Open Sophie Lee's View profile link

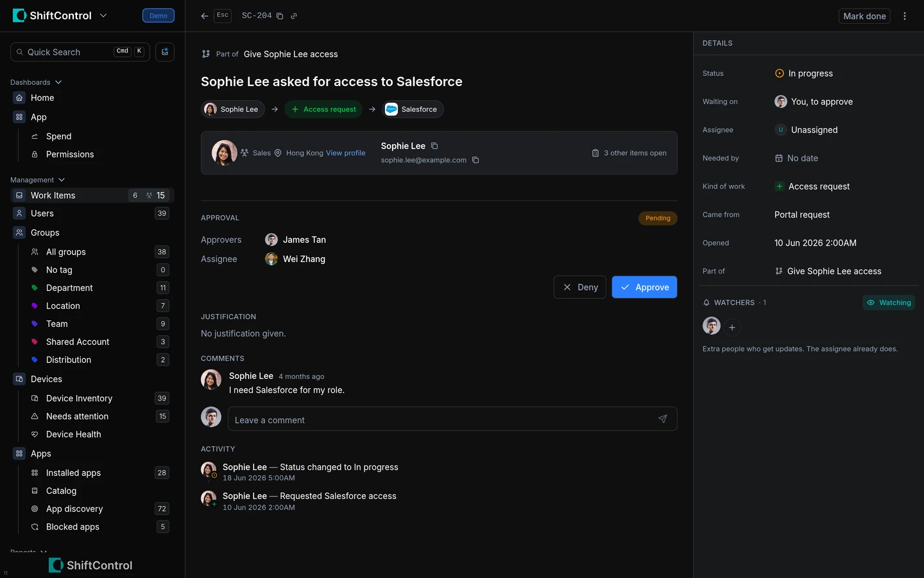coord(345,153)
